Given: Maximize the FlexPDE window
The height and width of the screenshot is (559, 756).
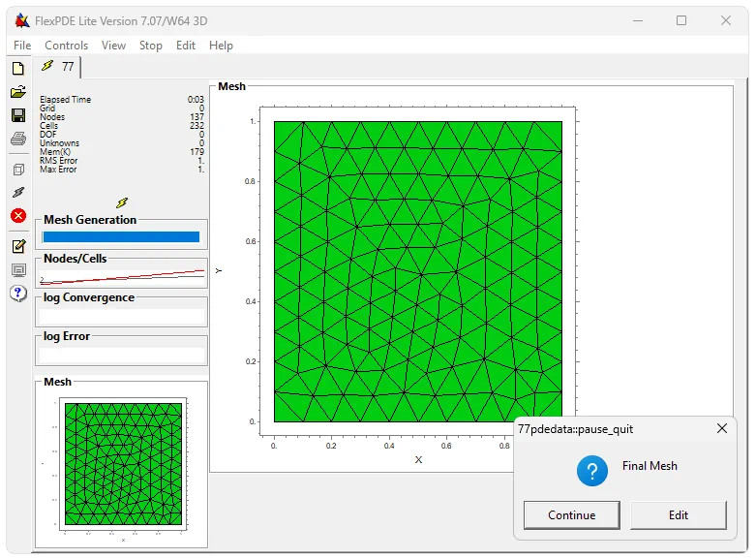Looking at the screenshot, I should 681,20.
